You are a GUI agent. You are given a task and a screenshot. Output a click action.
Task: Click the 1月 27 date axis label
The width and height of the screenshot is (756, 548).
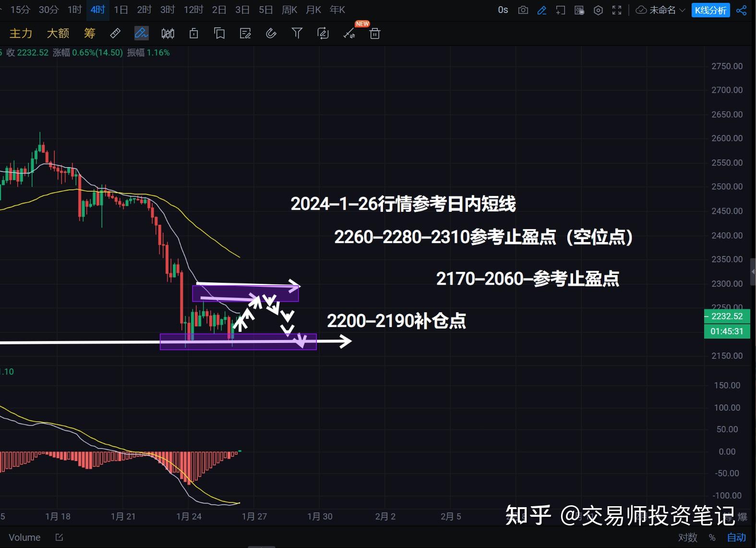(x=254, y=516)
